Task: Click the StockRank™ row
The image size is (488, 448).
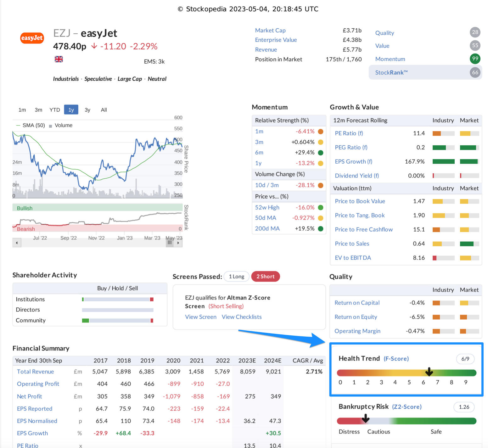Action: point(425,72)
